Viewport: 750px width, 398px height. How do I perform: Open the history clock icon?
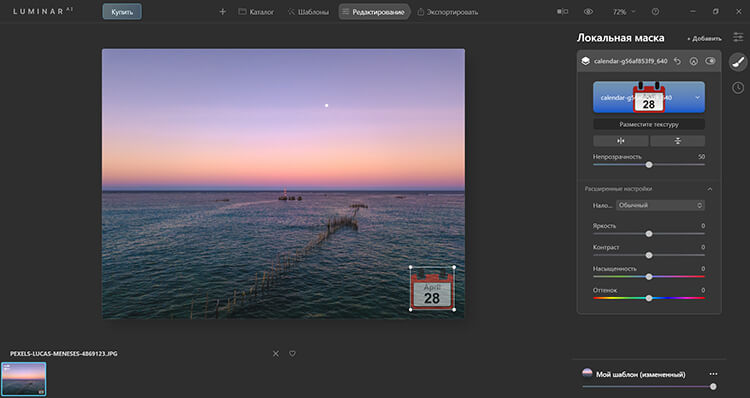(738, 88)
